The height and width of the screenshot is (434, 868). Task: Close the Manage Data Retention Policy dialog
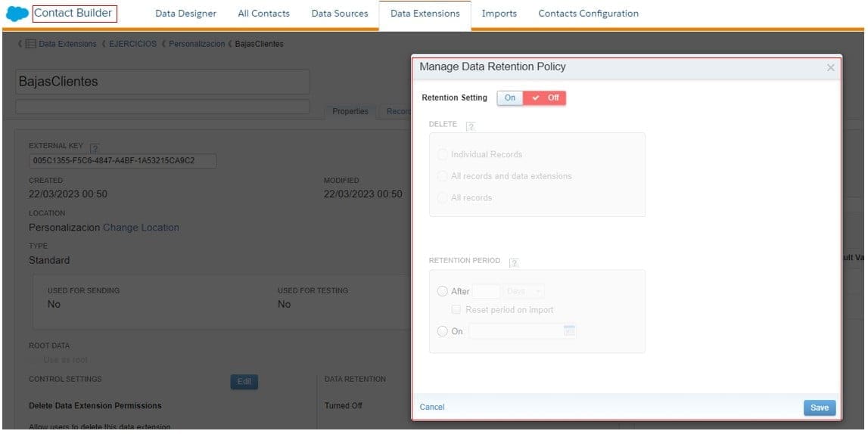pos(830,68)
